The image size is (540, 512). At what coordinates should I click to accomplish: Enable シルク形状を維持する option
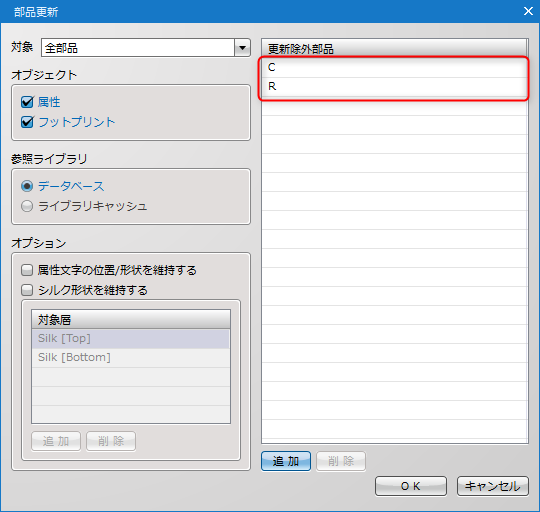click(x=27, y=290)
